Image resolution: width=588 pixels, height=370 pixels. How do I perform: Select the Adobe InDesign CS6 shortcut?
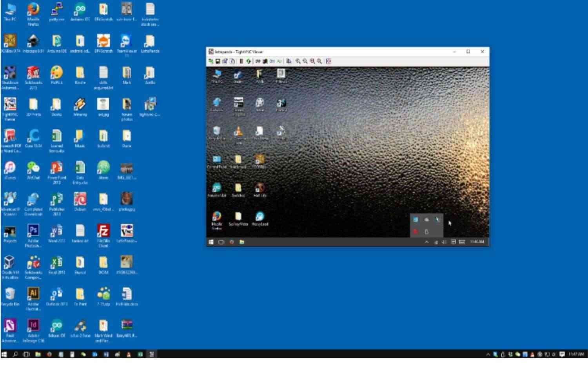33,331
